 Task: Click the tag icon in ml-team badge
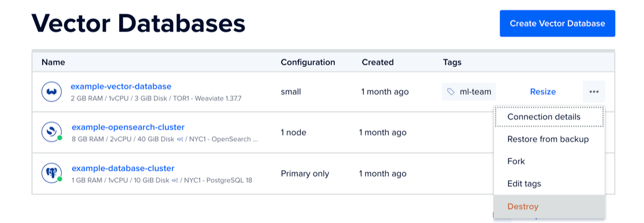tap(451, 92)
